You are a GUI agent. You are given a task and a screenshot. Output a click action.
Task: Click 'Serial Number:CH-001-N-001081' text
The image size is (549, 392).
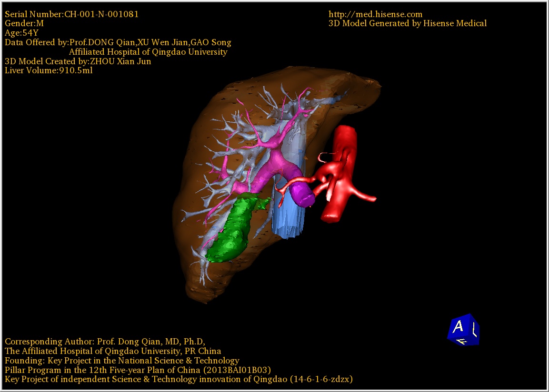[x=72, y=14]
